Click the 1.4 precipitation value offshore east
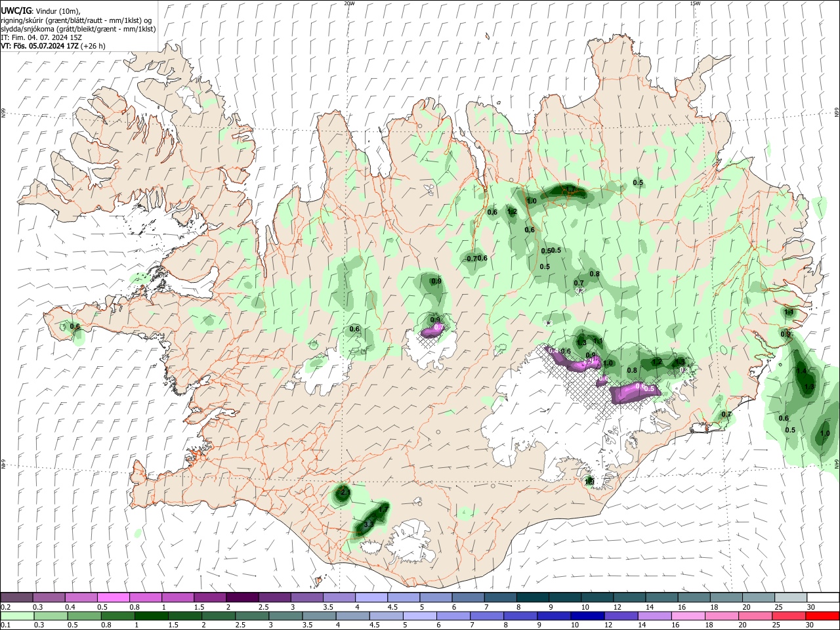840x630 pixels. [x=801, y=371]
